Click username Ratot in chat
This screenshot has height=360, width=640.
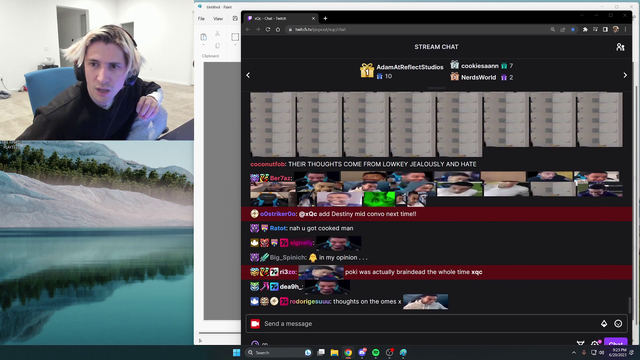pos(278,228)
